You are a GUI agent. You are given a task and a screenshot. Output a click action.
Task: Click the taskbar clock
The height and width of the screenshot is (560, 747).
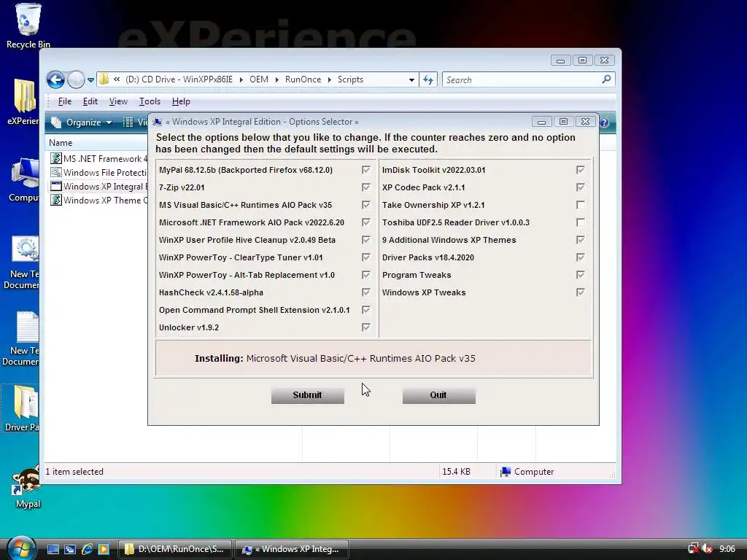pos(727,549)
